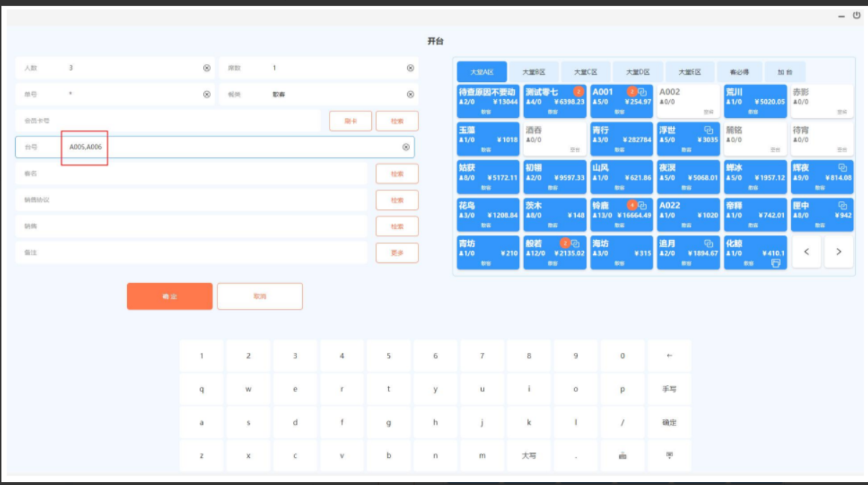This screenshot has height=485, width=868.
Task: Go to previous page of tables
Action: click(x=806, y=252)
